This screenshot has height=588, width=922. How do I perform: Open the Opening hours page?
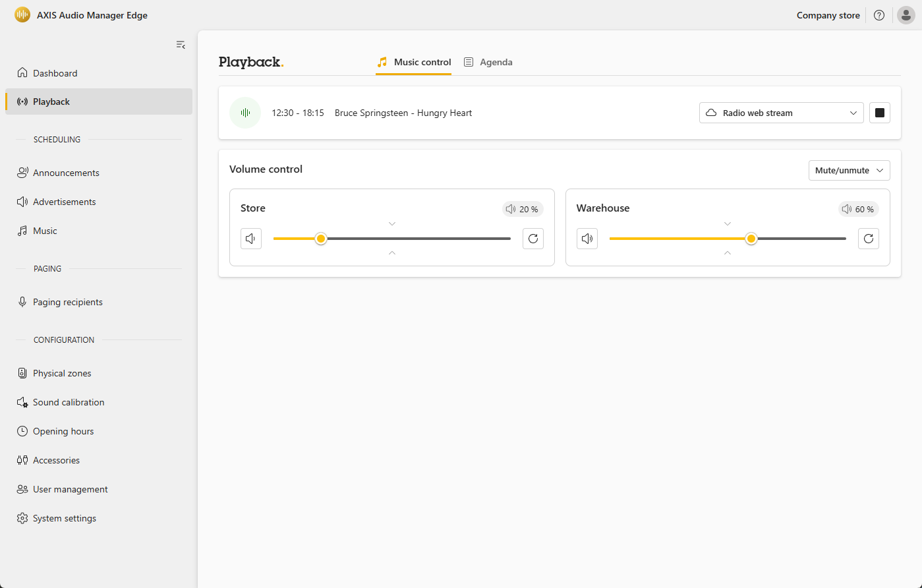pos(63,431)
